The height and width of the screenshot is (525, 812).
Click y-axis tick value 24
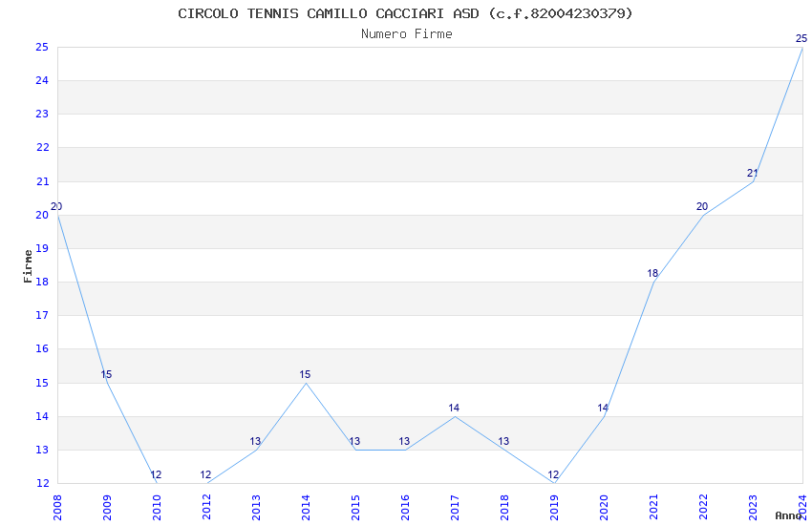click(42, 80)
